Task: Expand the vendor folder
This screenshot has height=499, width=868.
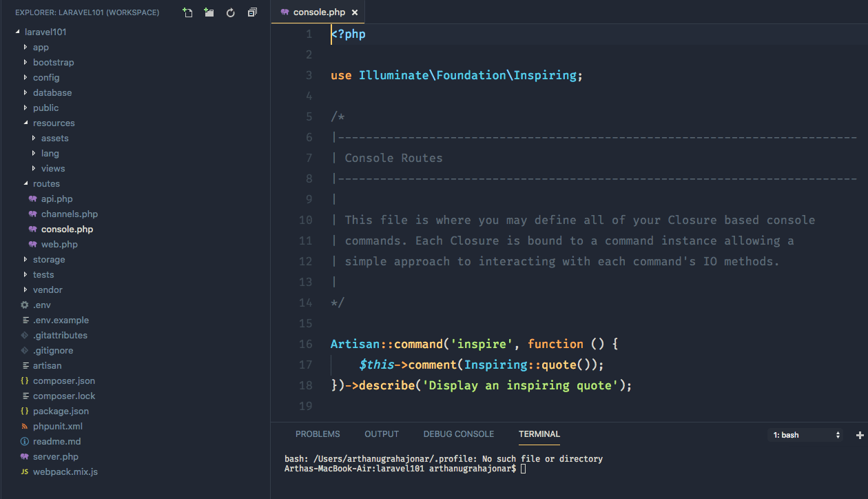Action: tap(47, 289)
